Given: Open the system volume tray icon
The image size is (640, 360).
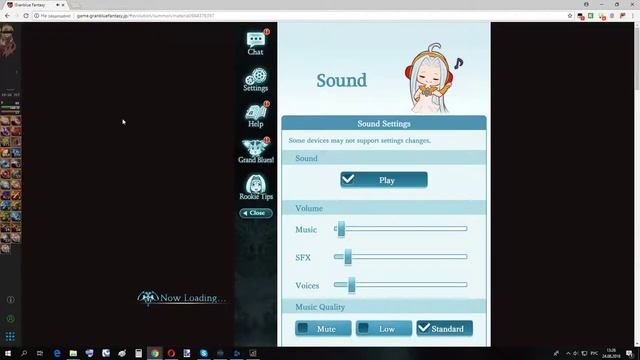Looking at the screenshot, I should click(x=576, y=353).
